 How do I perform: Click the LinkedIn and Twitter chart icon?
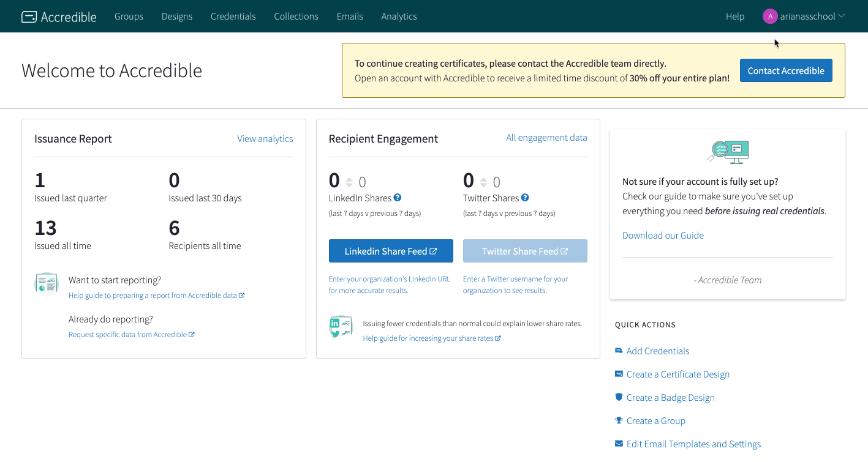point(341,328)
